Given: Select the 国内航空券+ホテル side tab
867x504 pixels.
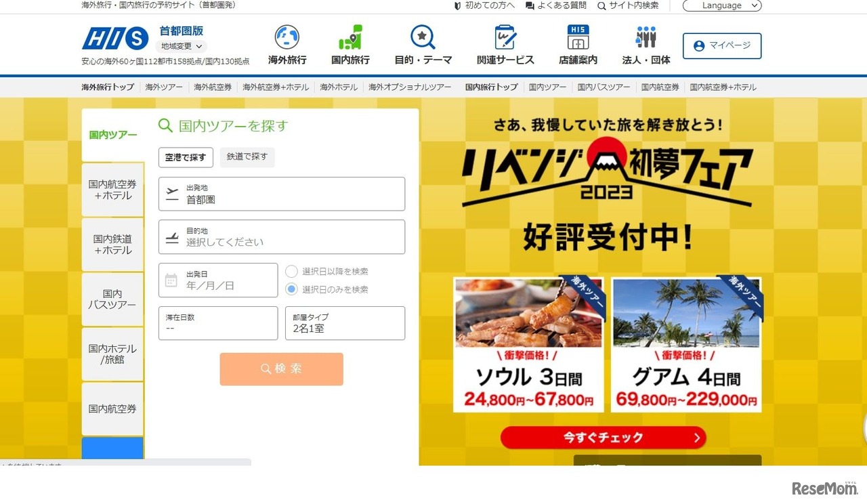Looking at the screenshot, I should click(x=112, y=190).
